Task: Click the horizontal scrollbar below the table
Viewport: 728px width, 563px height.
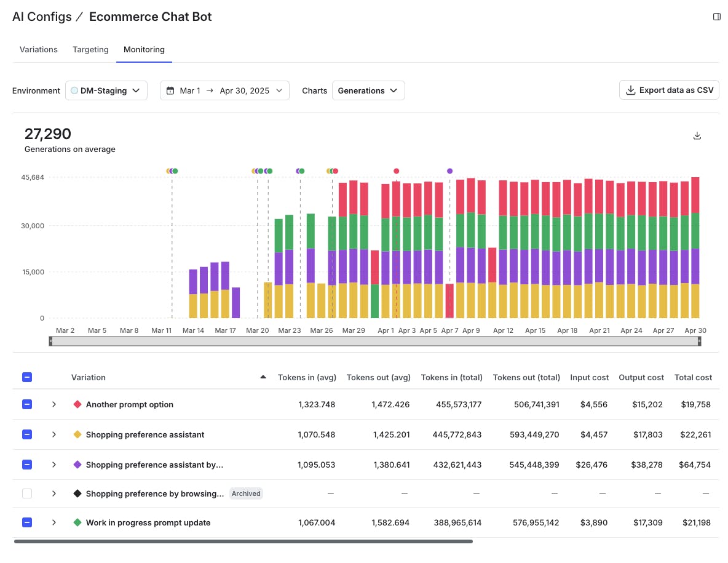Action: [243, 541]
